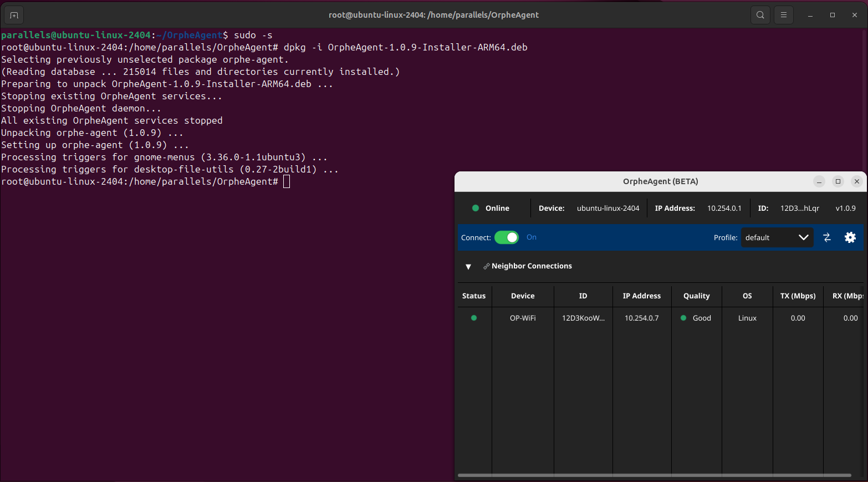
Task: Open a new terminal tab icon
Action: (14, 15)
